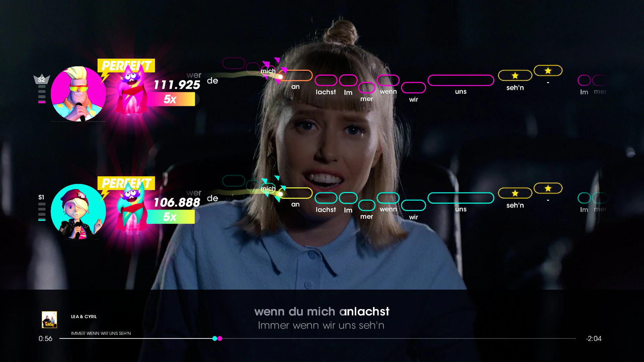Click S1's star bonus note above 'seh'n'
The width and height of the screenshot is (644, 362).
515,193
